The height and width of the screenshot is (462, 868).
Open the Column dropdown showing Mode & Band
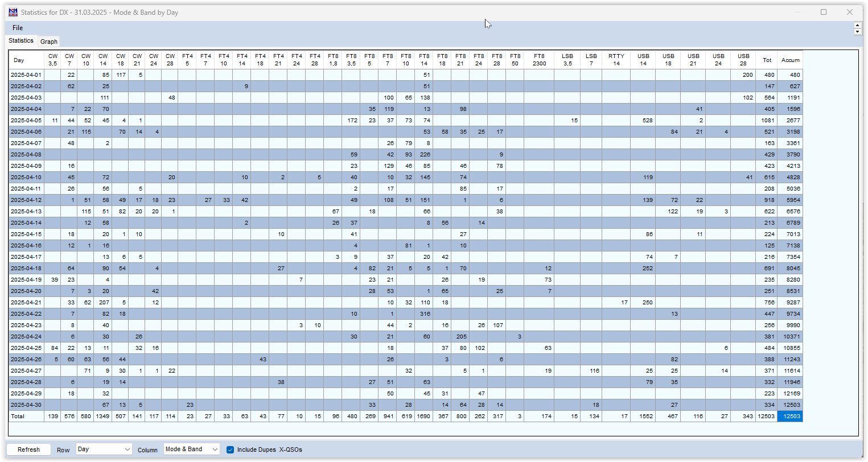pos(192,449)
